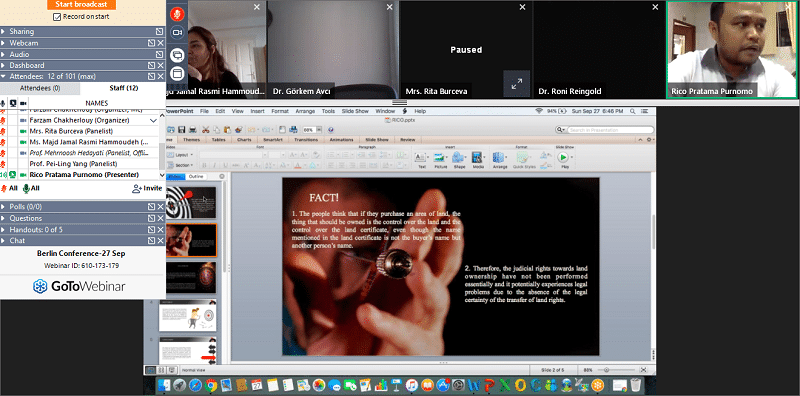The height and width of the screenshot is (396, 800).
Task: Click the Play slide show button
Action: pos(563,159)
